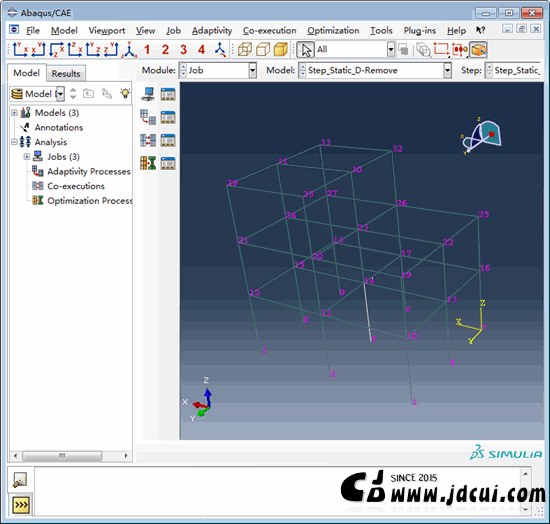
Task: Open the Optimization menu
Action: coord(333,31)
